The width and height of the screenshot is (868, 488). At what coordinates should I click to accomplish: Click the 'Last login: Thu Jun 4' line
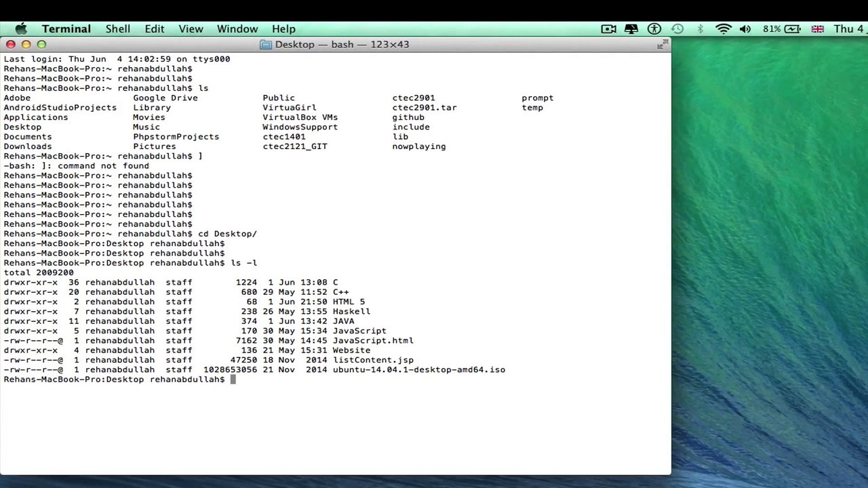[x=117, y=59]
